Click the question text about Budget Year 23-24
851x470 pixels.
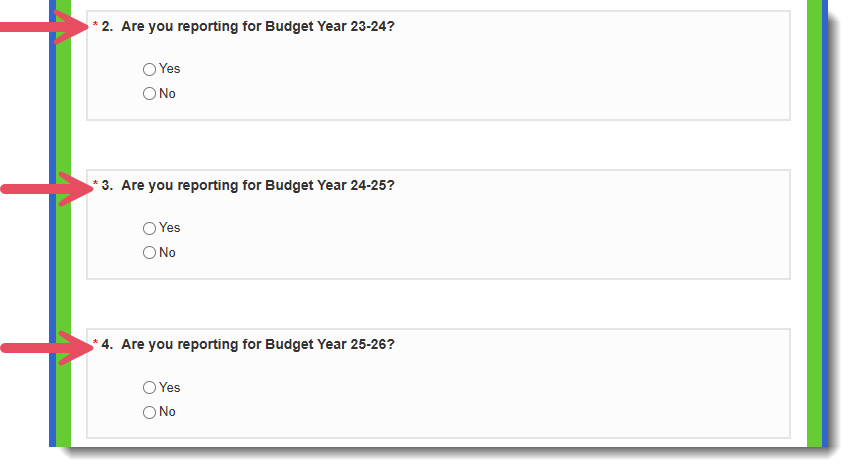(x=258, y=27)
